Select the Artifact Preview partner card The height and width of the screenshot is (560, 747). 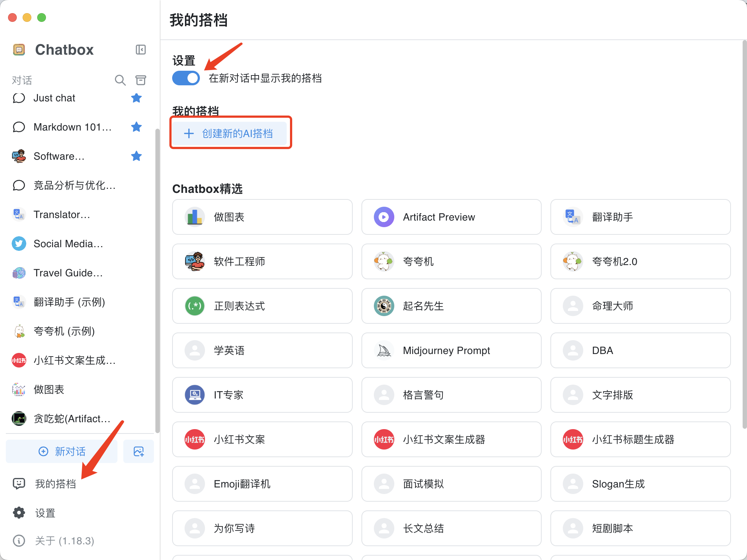451,217
